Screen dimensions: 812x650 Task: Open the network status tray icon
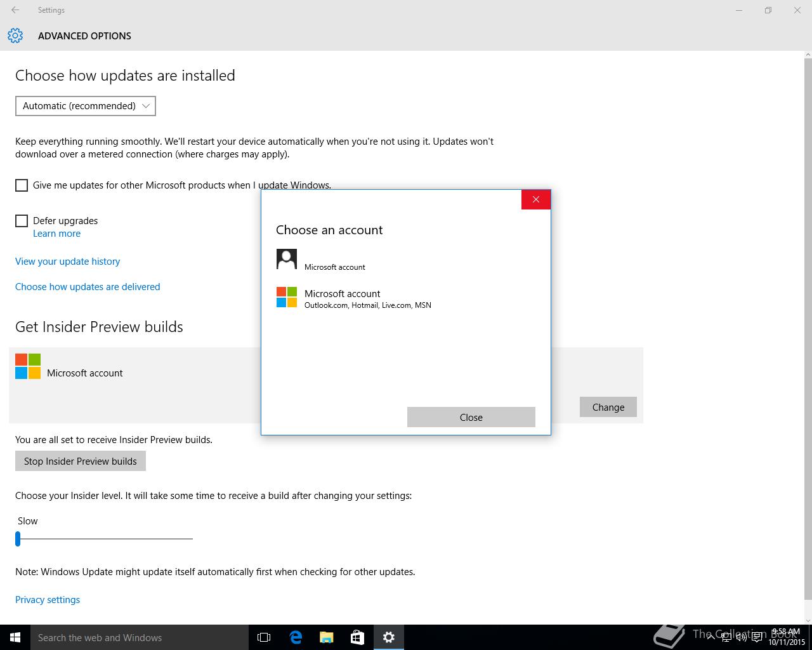coord(726,637)
